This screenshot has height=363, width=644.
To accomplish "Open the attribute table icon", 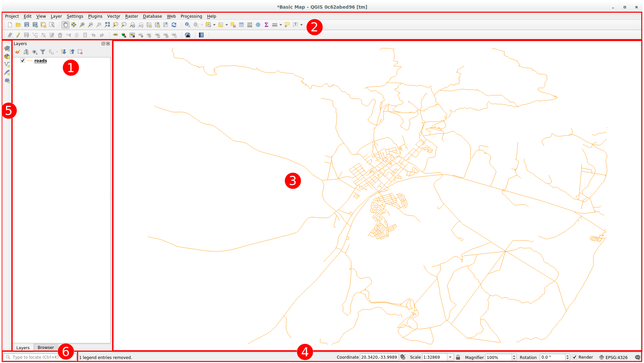I will tap(241, 25).
